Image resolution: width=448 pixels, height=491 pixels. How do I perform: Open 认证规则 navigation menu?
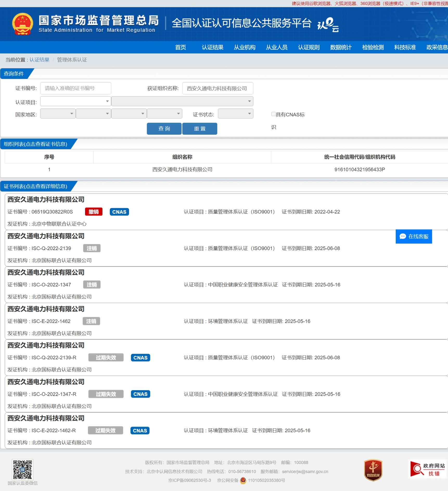[x=309, y=47]
